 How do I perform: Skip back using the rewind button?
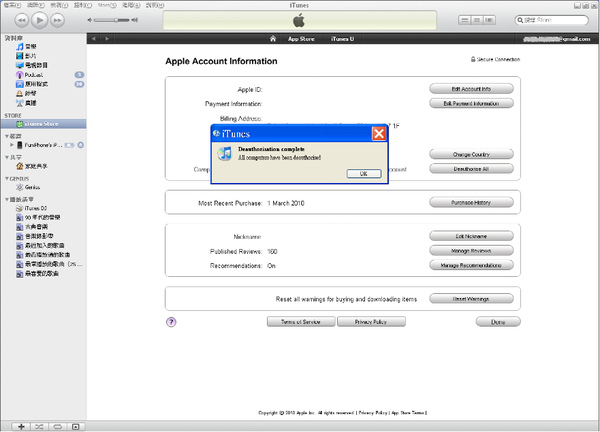pyautogui.click(x=22, y=20)
